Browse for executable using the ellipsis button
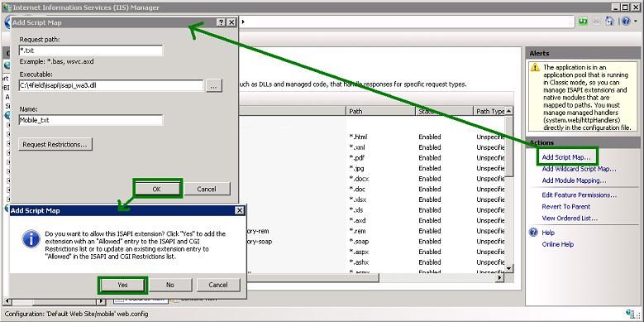Viewport: 644px width, 322px height. (x=214, y=86)
